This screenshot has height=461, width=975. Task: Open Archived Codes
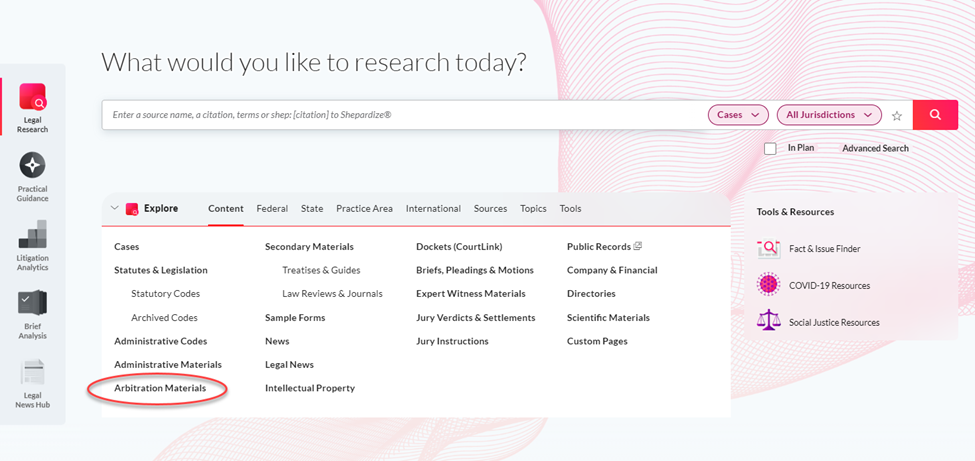(164, 318)
